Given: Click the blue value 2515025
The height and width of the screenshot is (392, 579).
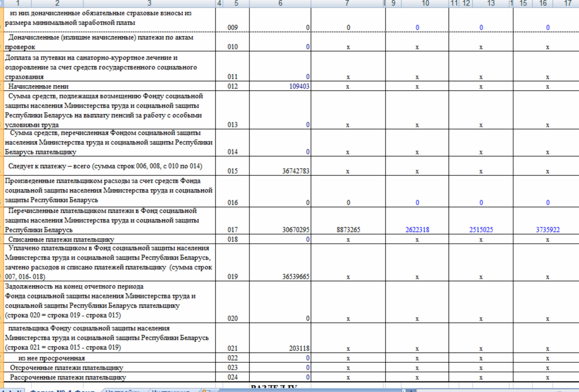Looking at the screenshot, I should tap(481, 229).
